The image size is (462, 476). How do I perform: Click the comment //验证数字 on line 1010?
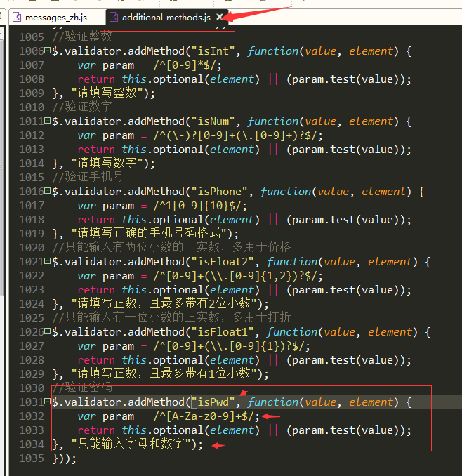click(82, 107)
